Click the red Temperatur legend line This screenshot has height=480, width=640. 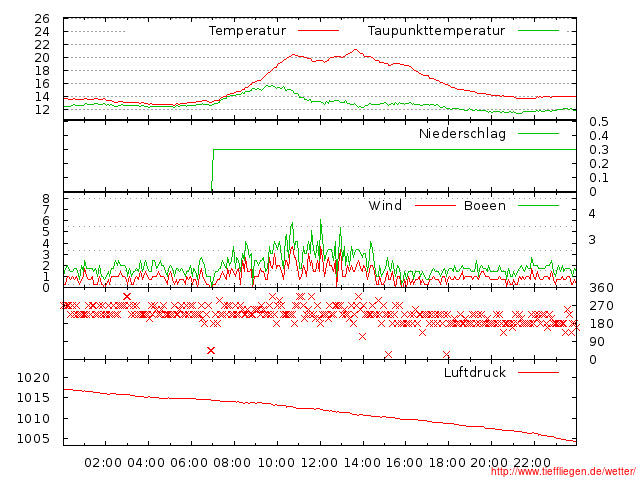(318, 31)
